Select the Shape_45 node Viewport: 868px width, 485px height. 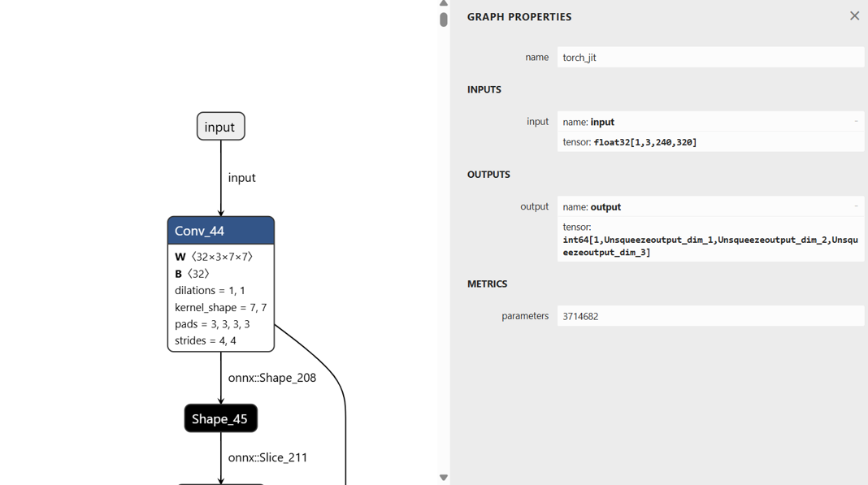[x=220, y=419]
